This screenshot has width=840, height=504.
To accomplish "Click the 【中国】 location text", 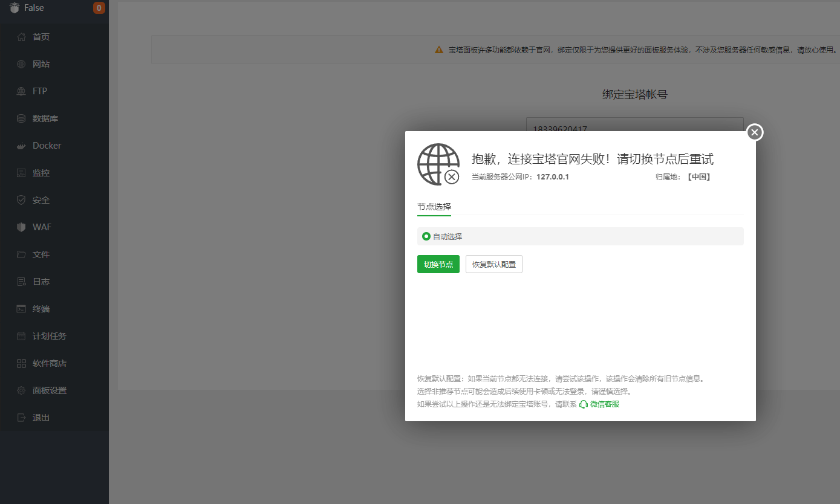I will (x=698, y=177).
